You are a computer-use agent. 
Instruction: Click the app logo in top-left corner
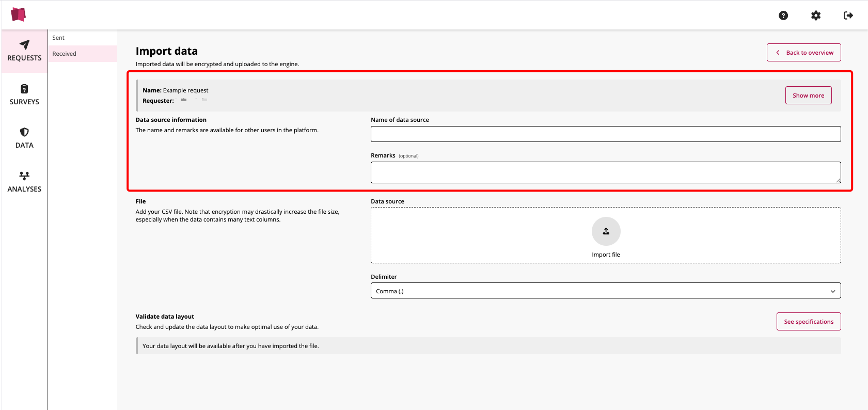[19, 14]
